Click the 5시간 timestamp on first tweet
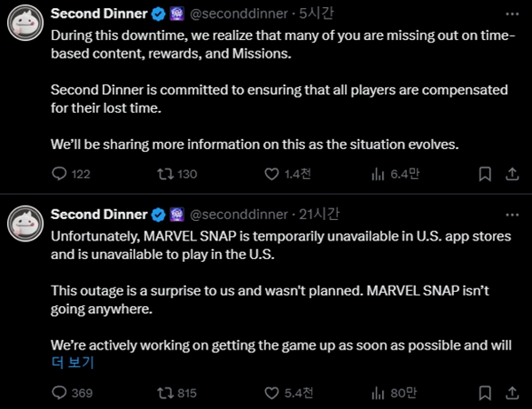Viewport: 532px width, 409px height. pos(313,14)
